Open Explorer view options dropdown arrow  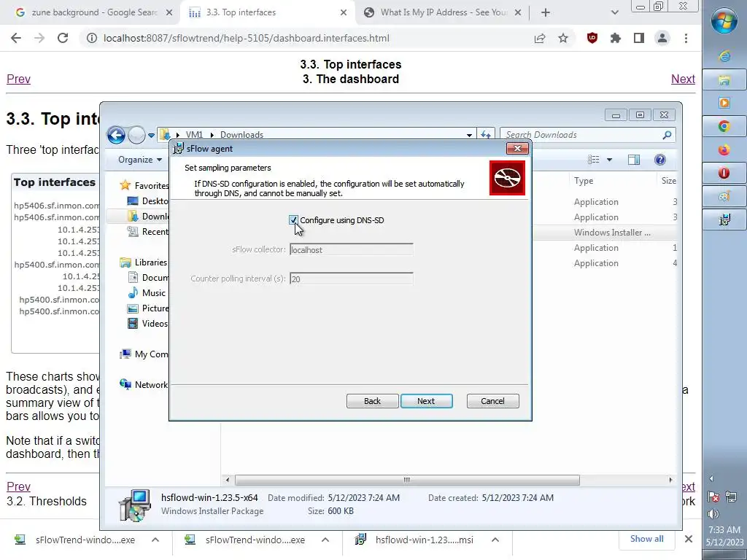click(x=609, y=160)
